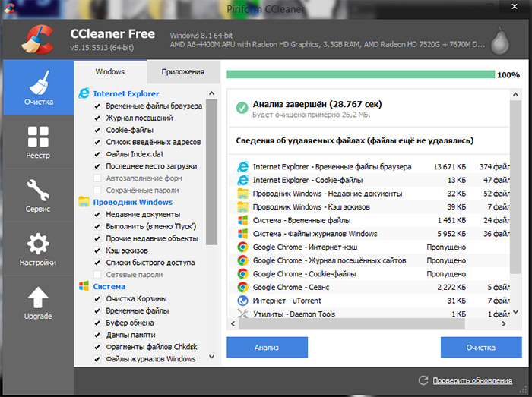The height and width of the screenshot is (397, 532).
Task: Enable Сетевые пароли checkbox
Action: [x=97, y=274]
